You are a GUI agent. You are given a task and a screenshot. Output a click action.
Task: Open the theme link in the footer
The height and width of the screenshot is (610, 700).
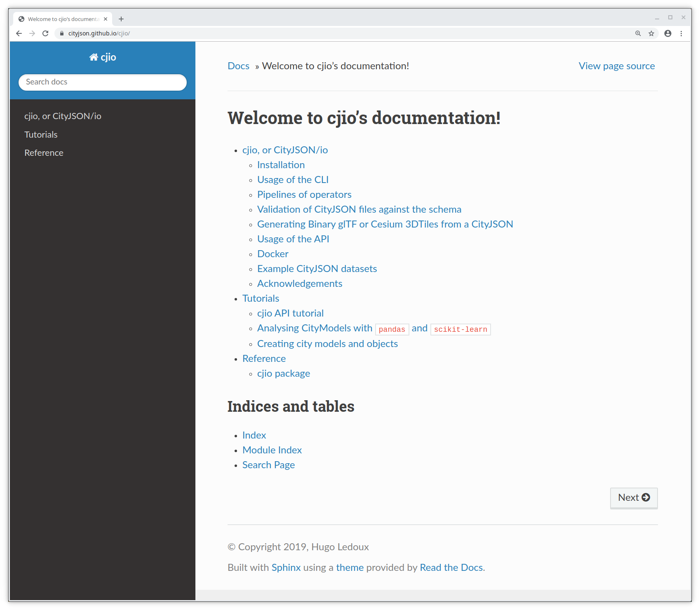350,568
